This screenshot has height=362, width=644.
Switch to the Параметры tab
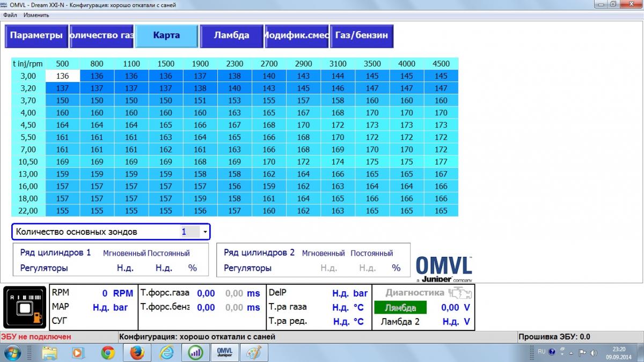pos(36,36)
